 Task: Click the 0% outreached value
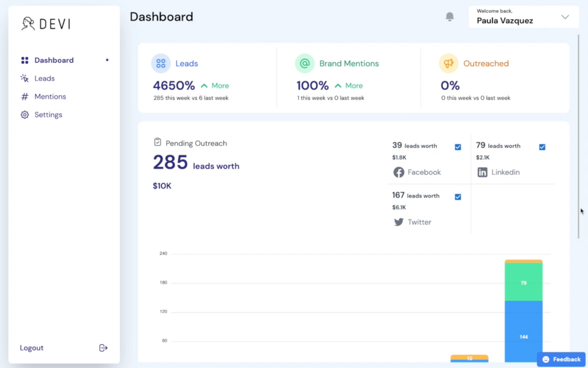click(x=450, y=86)
